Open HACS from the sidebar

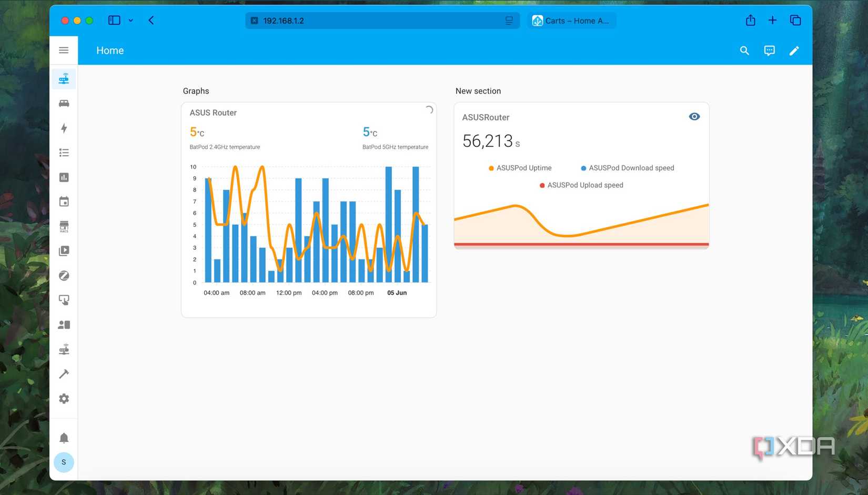pyautogui.click(x=64, y=226)
